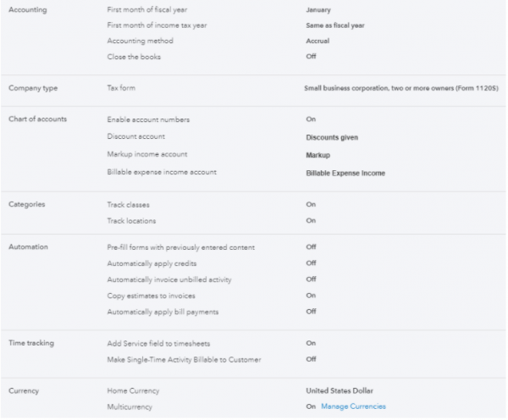Viewport: 508px width, 420px height.
Task: Click the "Copy estimates to invoices" setting label
Action: click(x=152, y=296)
